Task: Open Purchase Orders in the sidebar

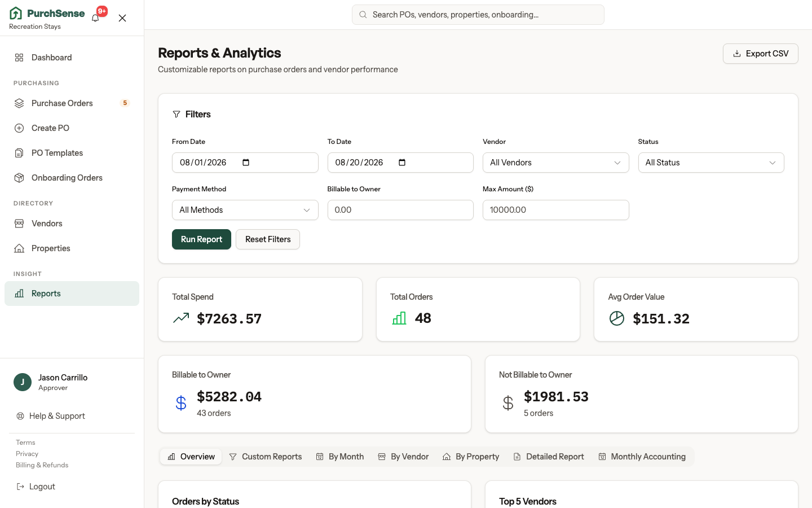Action: point(72,103)
